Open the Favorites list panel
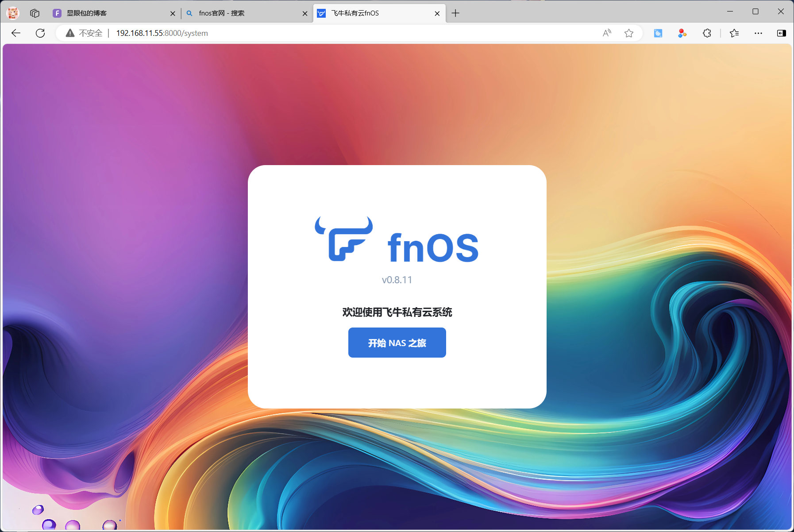 [x=734, y=33]
